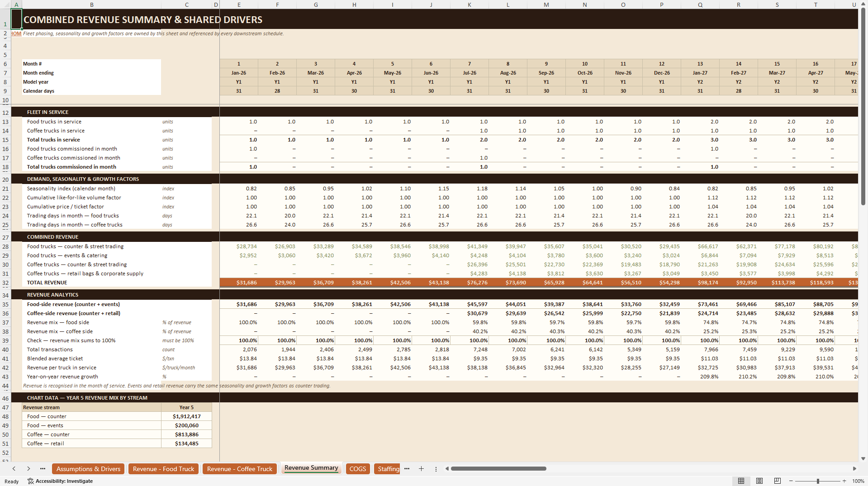The width and height of the screenshot is (868, 486).
Task: Select the Seasonality index label cell
Action: coord(92,189)
